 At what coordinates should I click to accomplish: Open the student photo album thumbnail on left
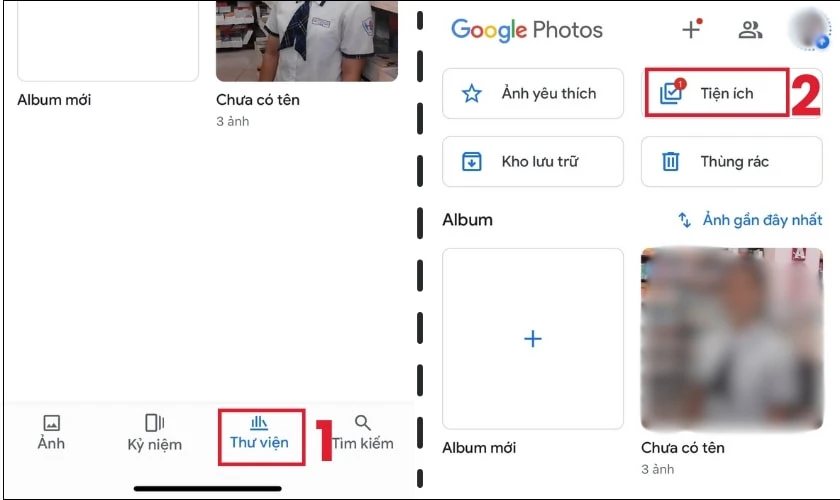click(306, 41)
